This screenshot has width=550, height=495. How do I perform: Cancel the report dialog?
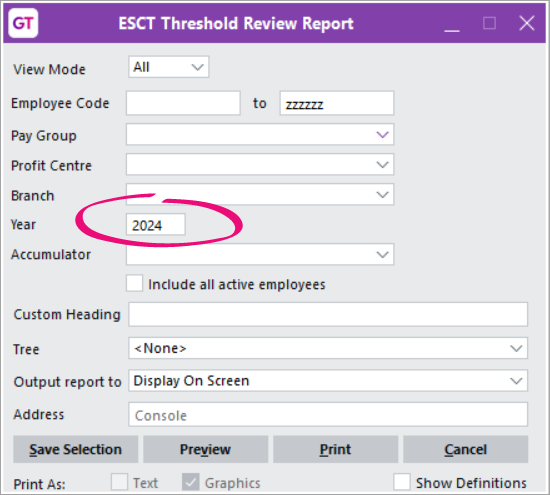[465, 449]
